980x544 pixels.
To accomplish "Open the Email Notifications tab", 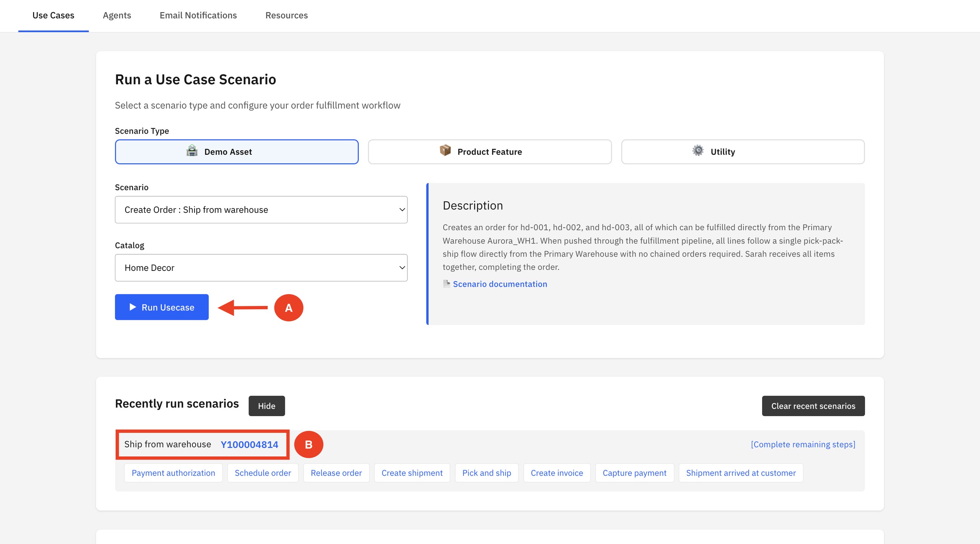I will pyautogui.click(x=198, y=15).
